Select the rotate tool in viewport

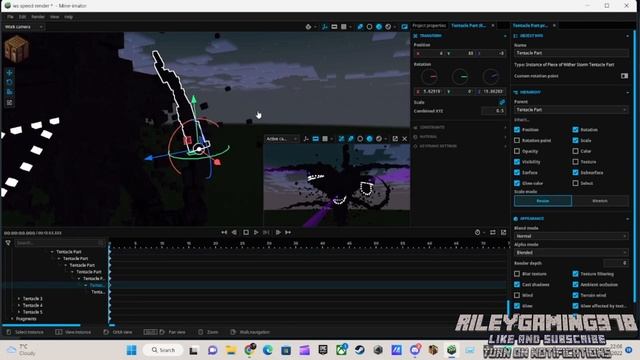tap(9, 82)
